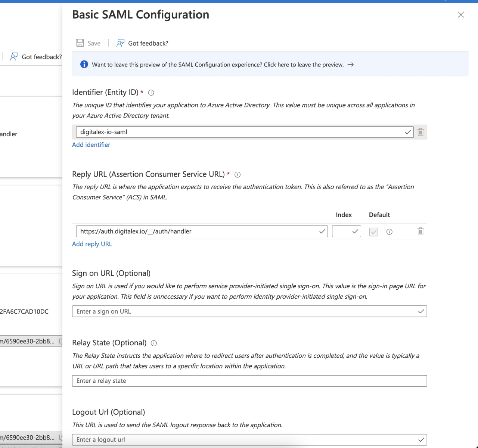Click info icon beside the Default checkbox

[389, 232]
